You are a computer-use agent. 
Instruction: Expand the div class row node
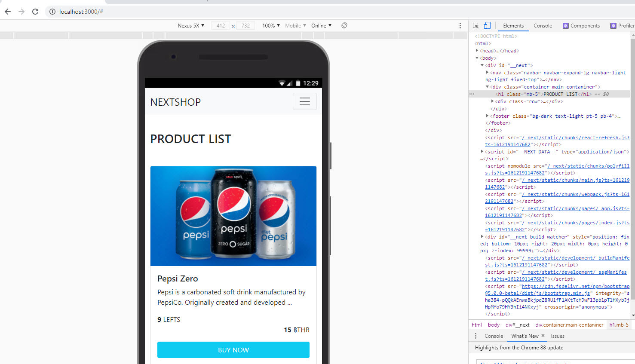(x=492, y=101)
